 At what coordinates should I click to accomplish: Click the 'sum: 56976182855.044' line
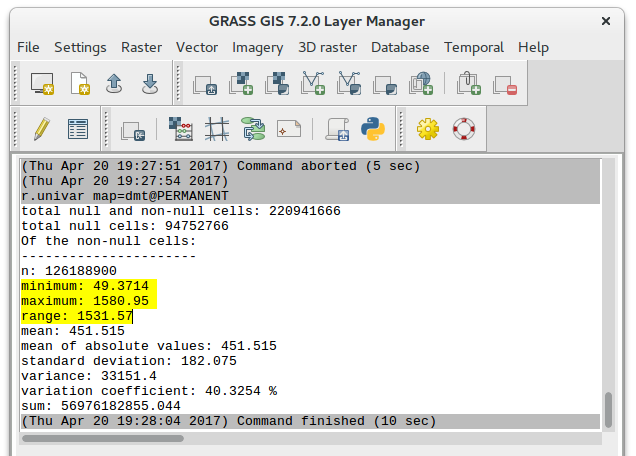coord(101,406)
